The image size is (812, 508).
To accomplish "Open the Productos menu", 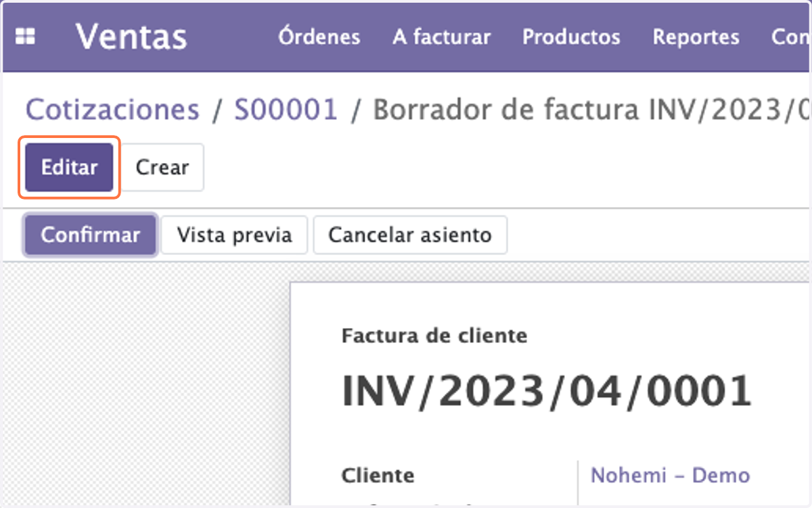I will (x=571, y=37).
